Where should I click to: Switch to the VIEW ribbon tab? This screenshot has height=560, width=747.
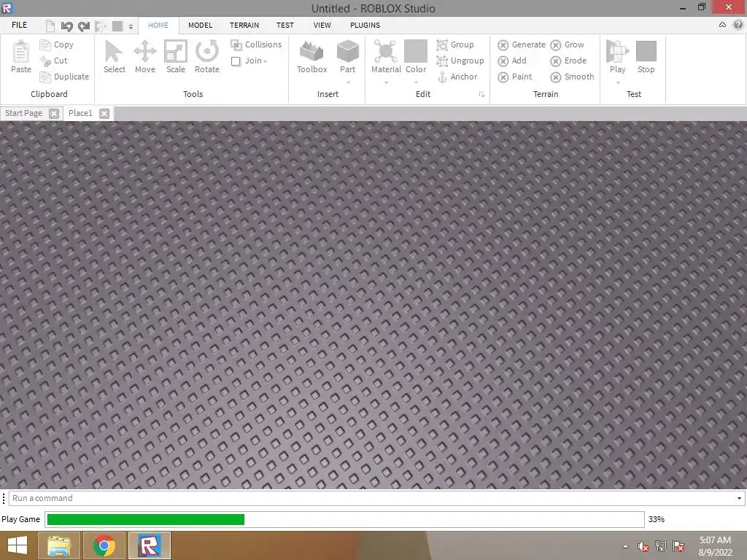coord(322,26)
